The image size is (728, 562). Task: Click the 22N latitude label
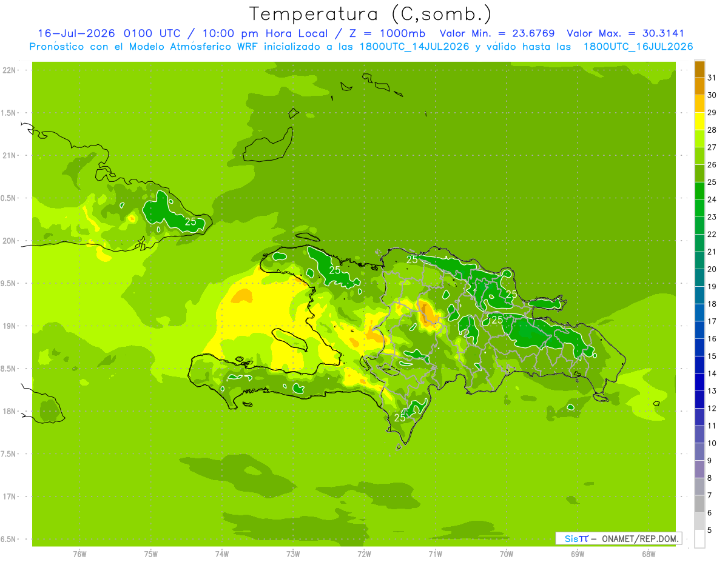click(9, 70)
